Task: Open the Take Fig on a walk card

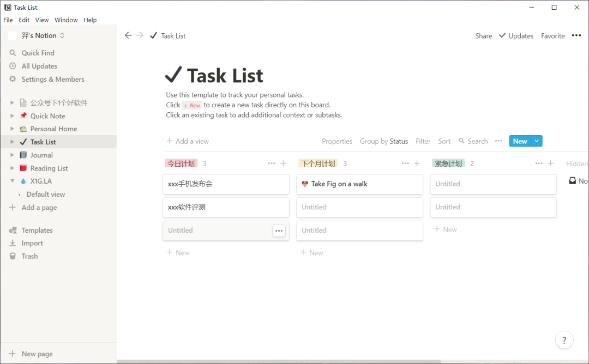Action: (x=359, y=184)
